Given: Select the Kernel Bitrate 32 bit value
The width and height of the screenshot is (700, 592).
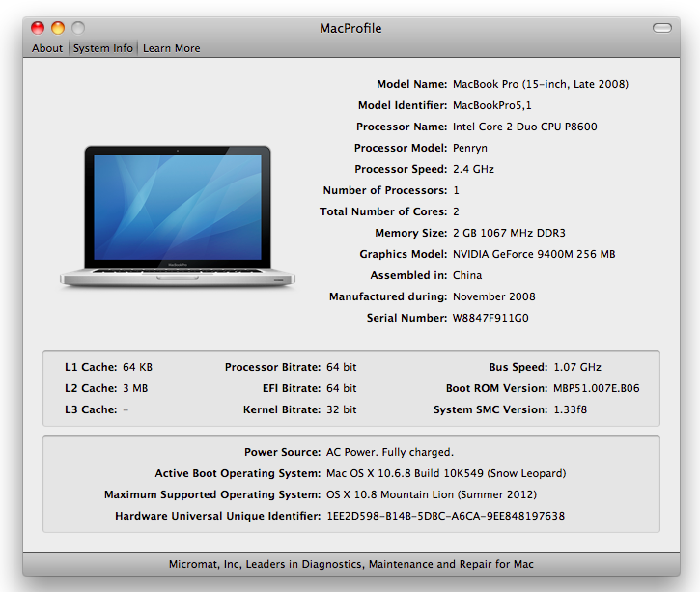Looking at the screenshot, I should [342, 409].
